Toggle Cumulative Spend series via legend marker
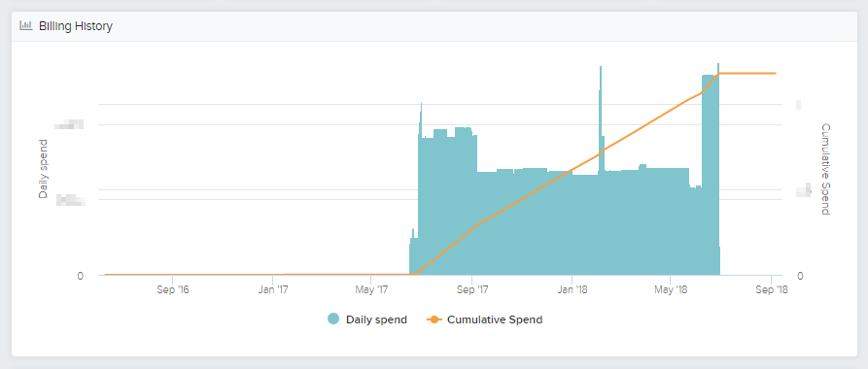 pyautogui.click(x=434, y=319)
